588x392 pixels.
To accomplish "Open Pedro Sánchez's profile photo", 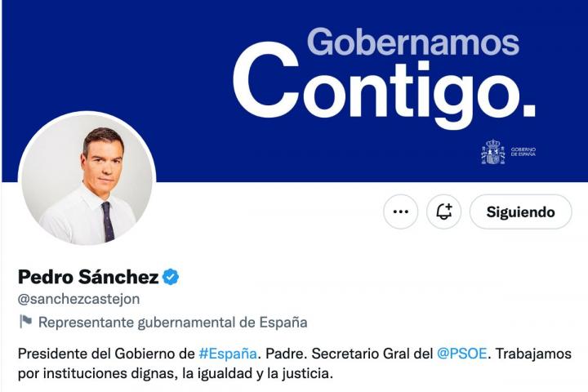I will tap(87, 180).
